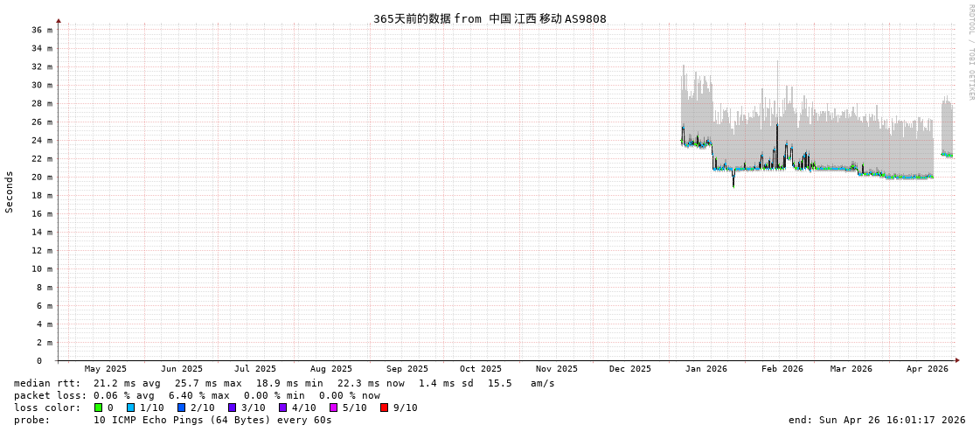
Task: Select the red 9/10 loss swatch
Action: [384, 408]
